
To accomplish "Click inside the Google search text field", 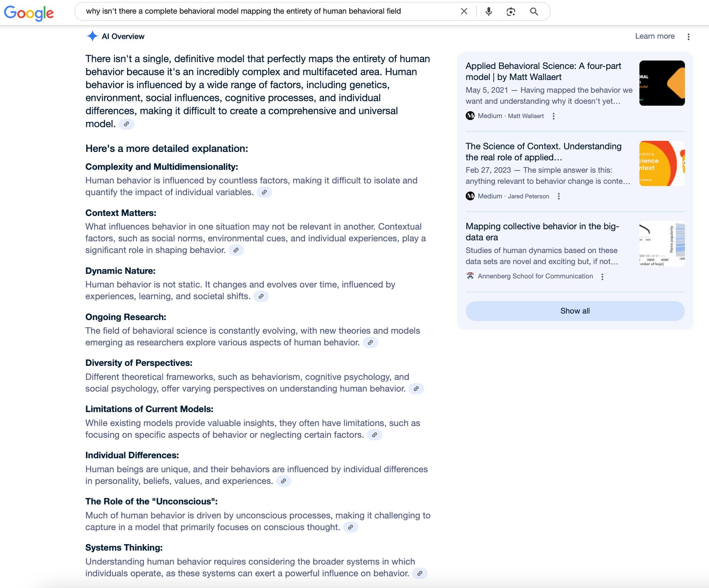I will point(263,11).
